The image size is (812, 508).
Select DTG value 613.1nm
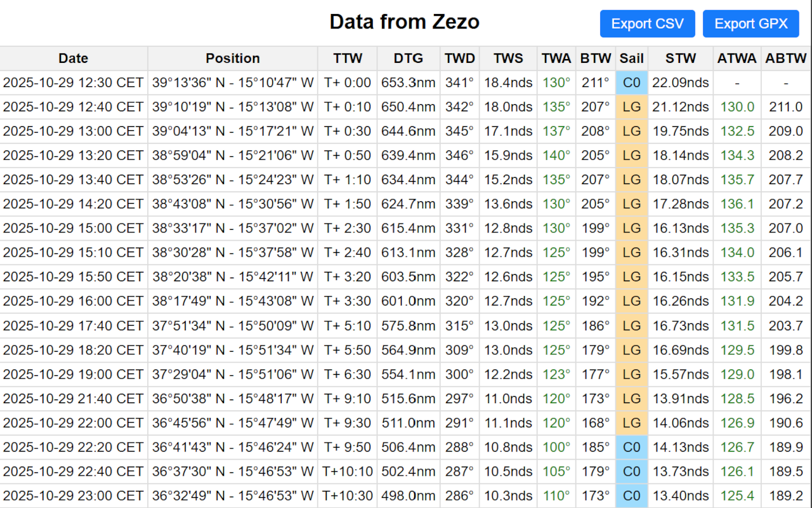tap(409, 253)
